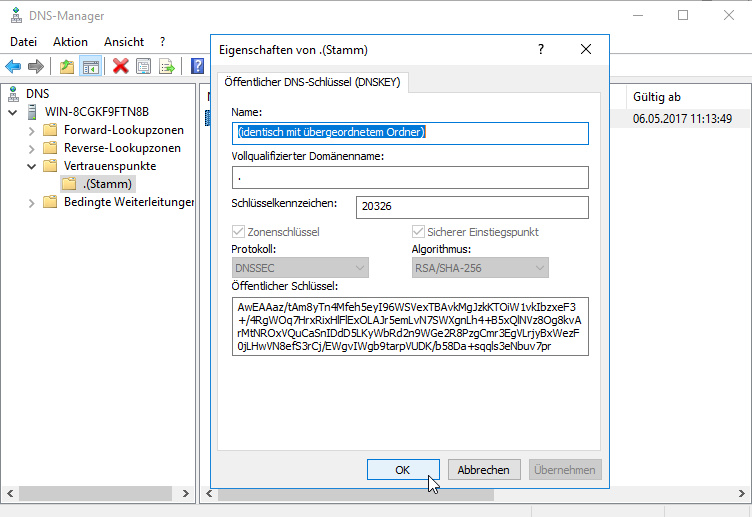Open the properties toolbar icon
Image resolution: width=752 pixels, height=517 pixels.
pos(144,66)
